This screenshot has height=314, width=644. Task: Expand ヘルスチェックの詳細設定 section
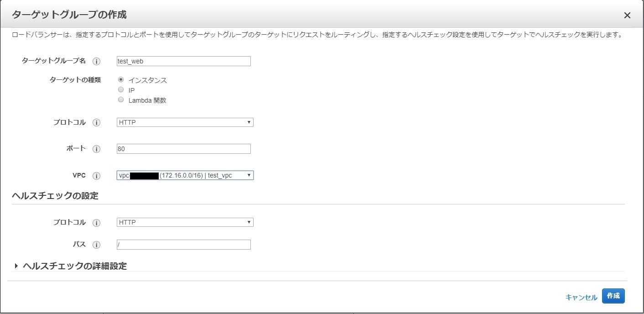(x=71, y=266)
